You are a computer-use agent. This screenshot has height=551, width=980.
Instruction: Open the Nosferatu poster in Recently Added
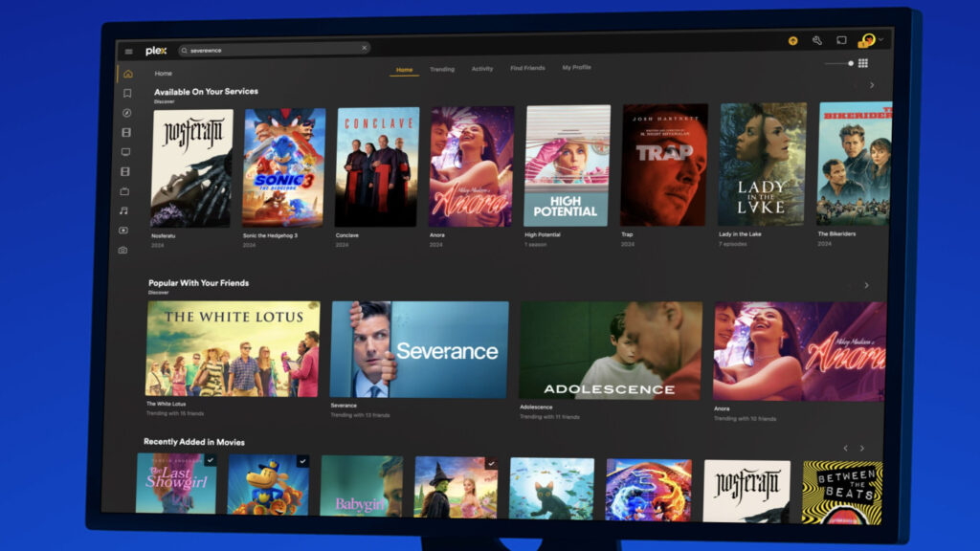pyautogui.click(x=746, y=491)
